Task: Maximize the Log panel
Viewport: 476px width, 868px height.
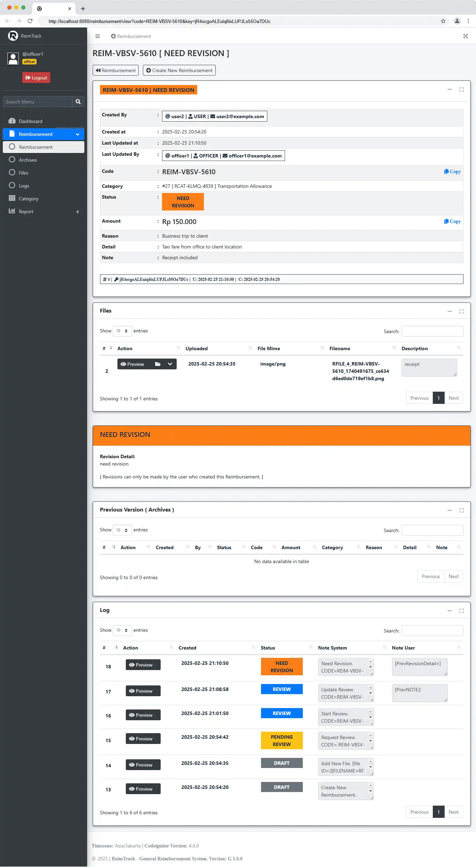Action: pos(461,611)
